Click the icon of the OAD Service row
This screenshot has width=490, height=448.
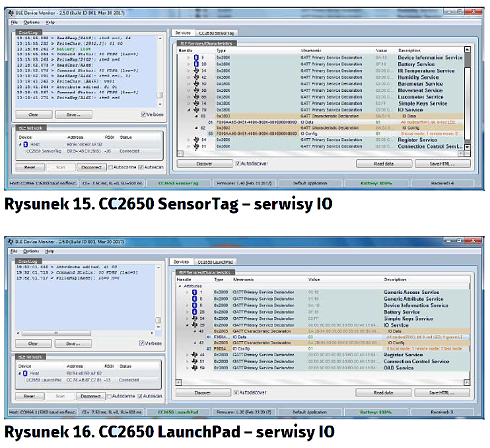[196, 368]
